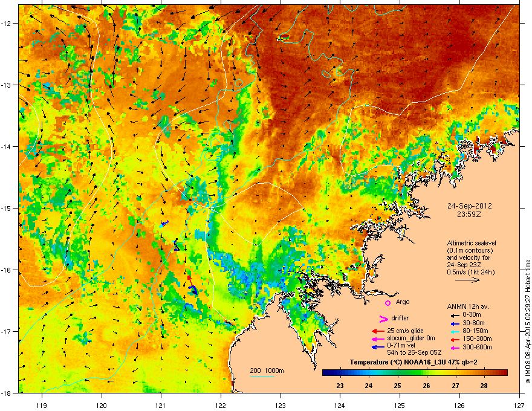Click the colorbar tick label 28
Screen dimensions: 532x411
pos(484,386)
